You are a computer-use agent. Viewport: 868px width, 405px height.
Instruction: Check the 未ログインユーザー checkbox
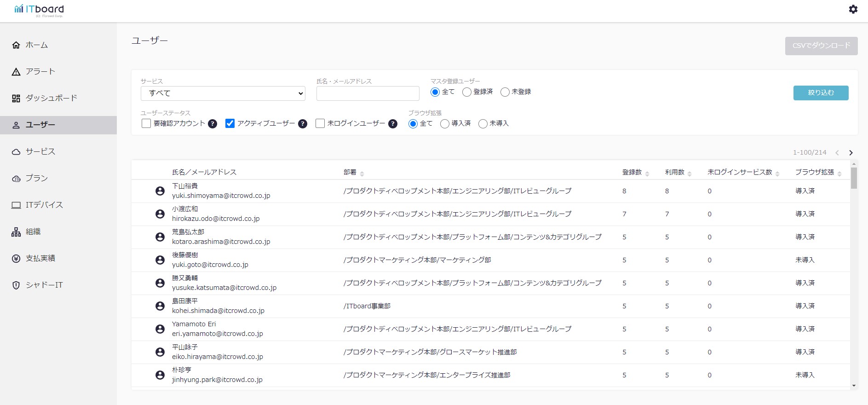320,123
